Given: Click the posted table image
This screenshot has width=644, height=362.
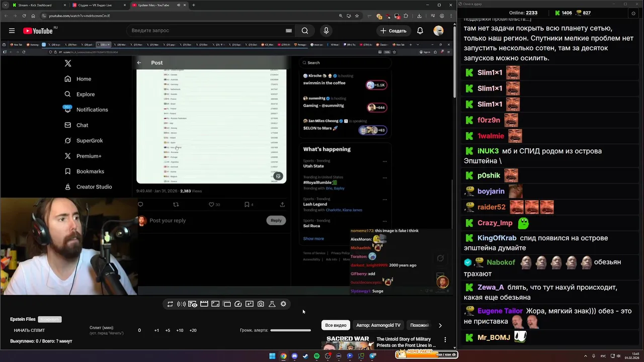Looking at the screenshot, I should click(211, 126).
